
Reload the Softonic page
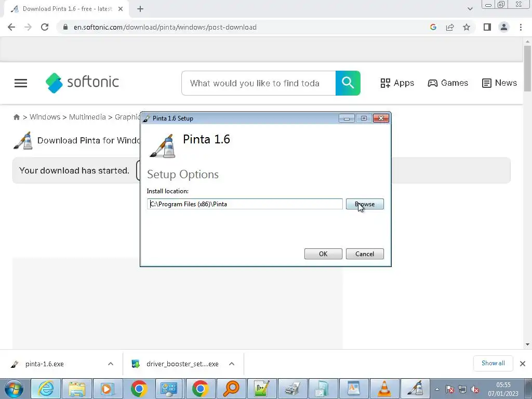[x=45, y=27]
